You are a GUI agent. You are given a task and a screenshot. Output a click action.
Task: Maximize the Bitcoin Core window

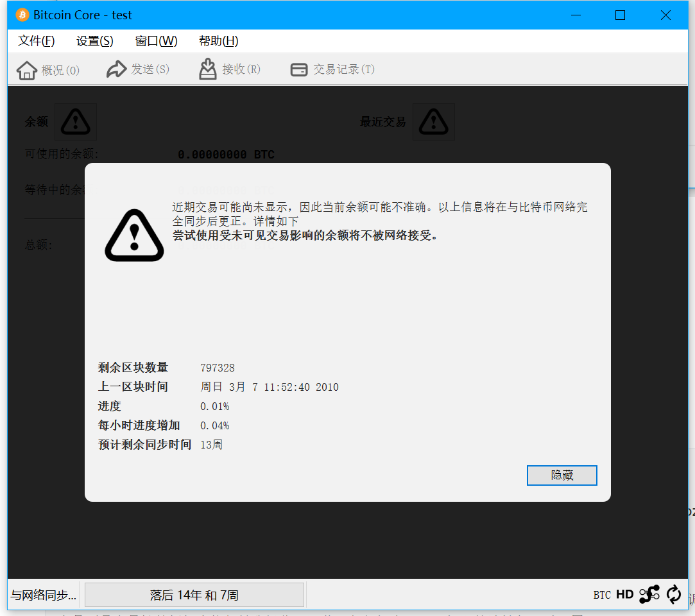coord(620,15)
